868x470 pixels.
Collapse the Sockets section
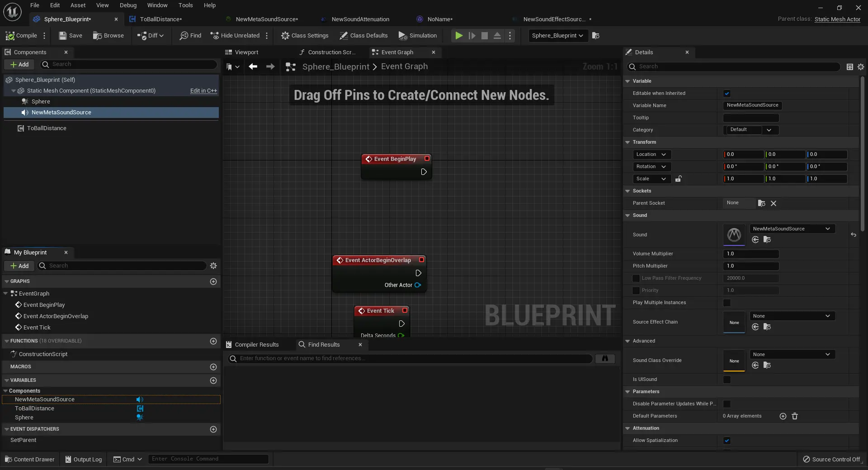(x=627, y=191)
